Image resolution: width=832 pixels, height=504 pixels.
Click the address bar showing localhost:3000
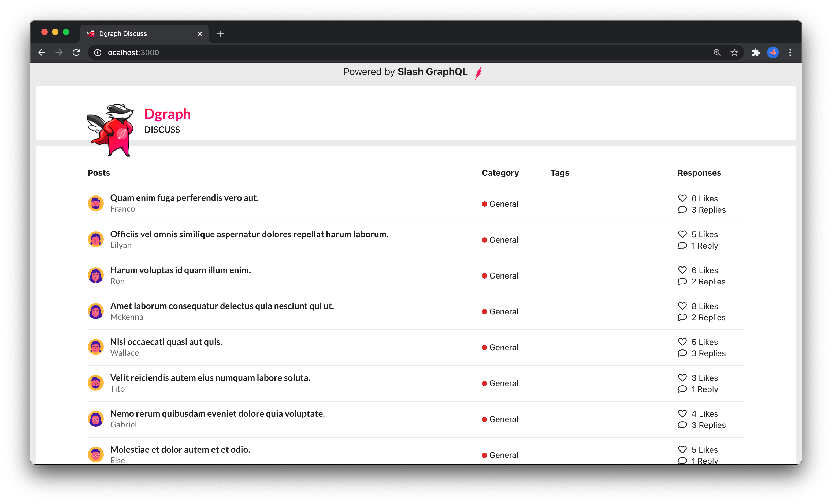[132, 53]
